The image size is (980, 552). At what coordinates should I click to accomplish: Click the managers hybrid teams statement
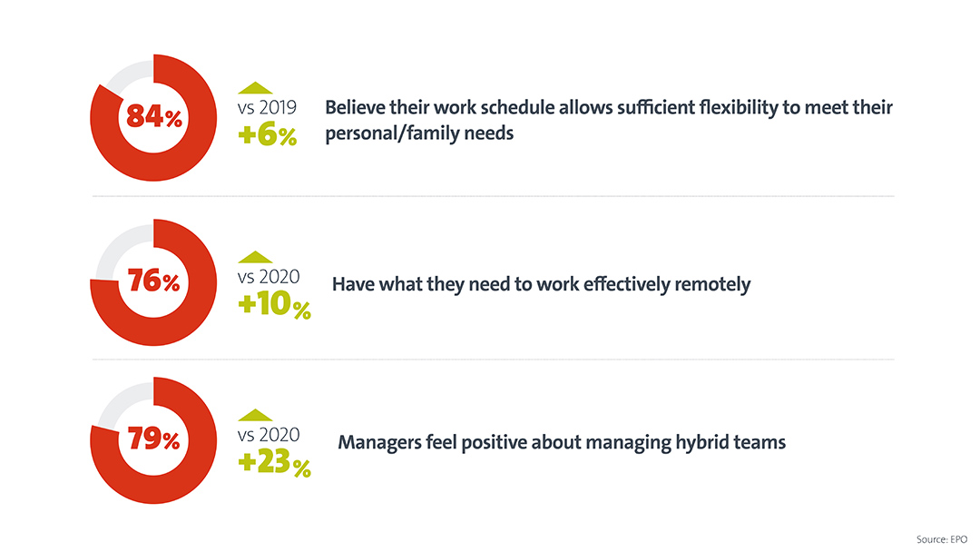point(561,443)
